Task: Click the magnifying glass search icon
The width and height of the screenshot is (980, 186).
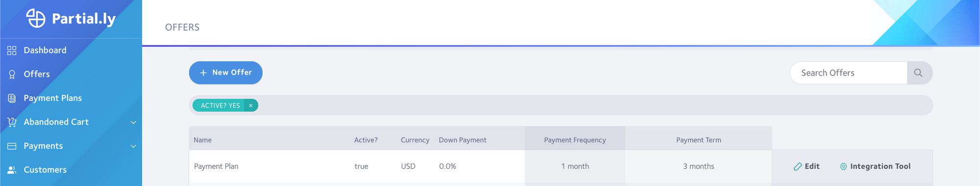Action: (918, 73)
